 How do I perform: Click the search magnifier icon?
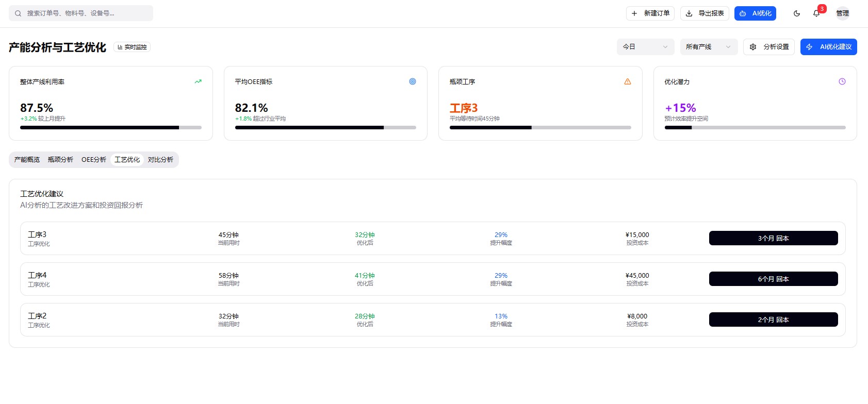(x=18, y=13)
